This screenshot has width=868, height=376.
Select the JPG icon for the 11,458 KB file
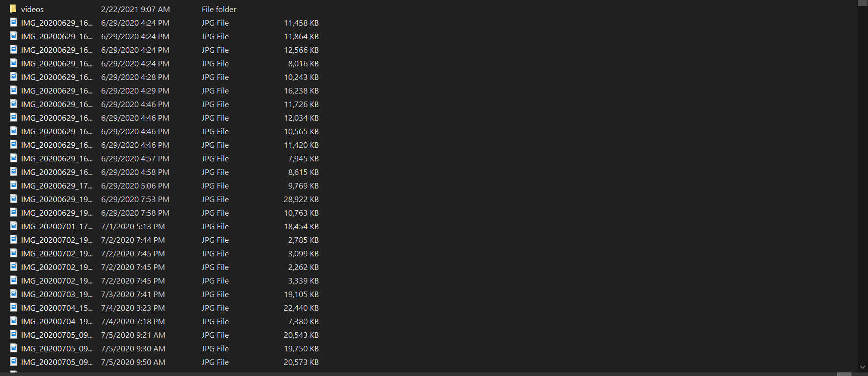14,22
